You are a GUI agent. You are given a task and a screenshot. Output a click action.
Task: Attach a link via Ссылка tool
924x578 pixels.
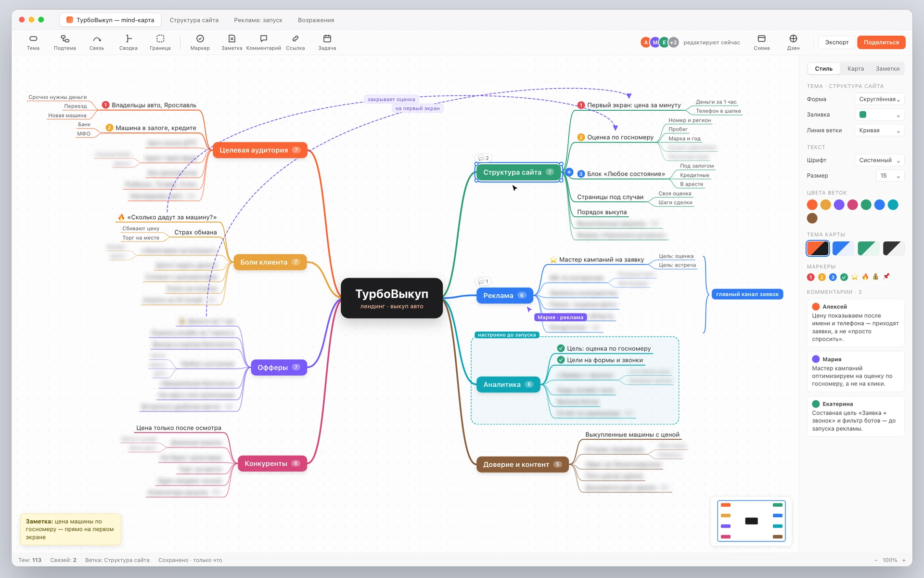295,42
